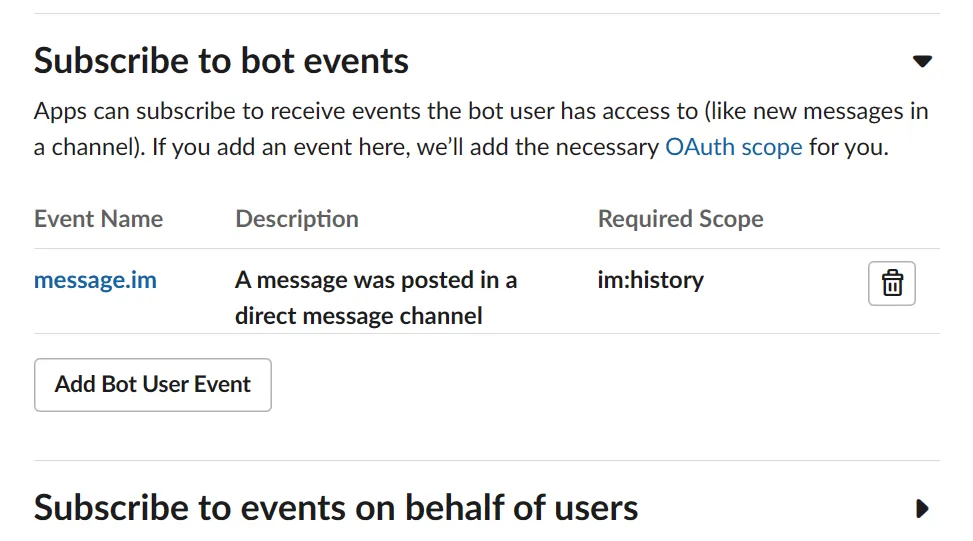Image resolution: width=973 pixels, height=541 pixels.
Task: Click Subscribe to events on behalf of users heading
Action: (336, 508)
